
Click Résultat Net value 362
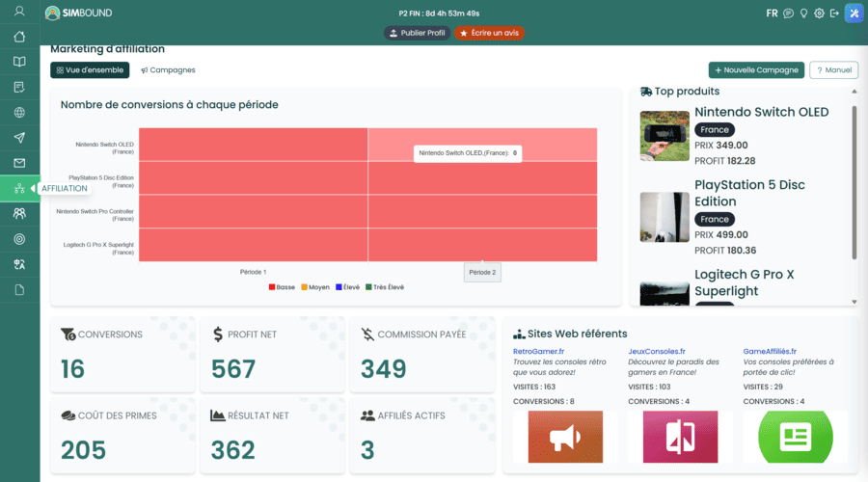(233, 450)
